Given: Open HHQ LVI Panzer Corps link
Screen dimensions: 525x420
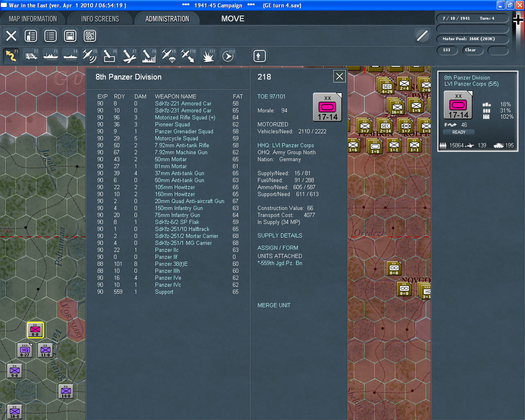Looking at the screenshot, I should (286, 145).
